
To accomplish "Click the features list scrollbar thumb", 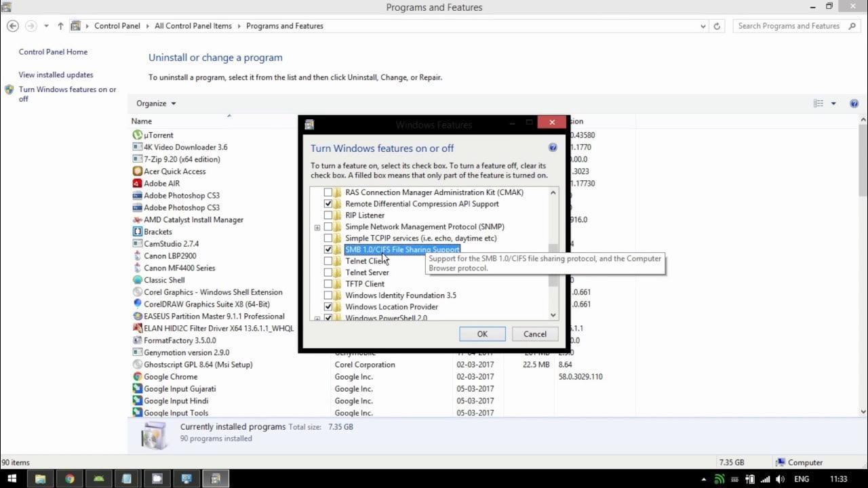I will (553, 264).
